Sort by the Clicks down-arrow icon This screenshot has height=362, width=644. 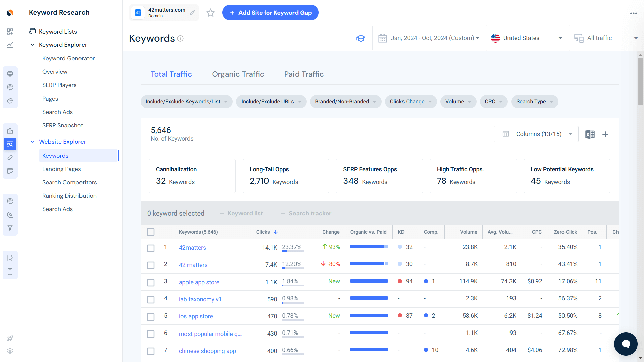point(276,232)
